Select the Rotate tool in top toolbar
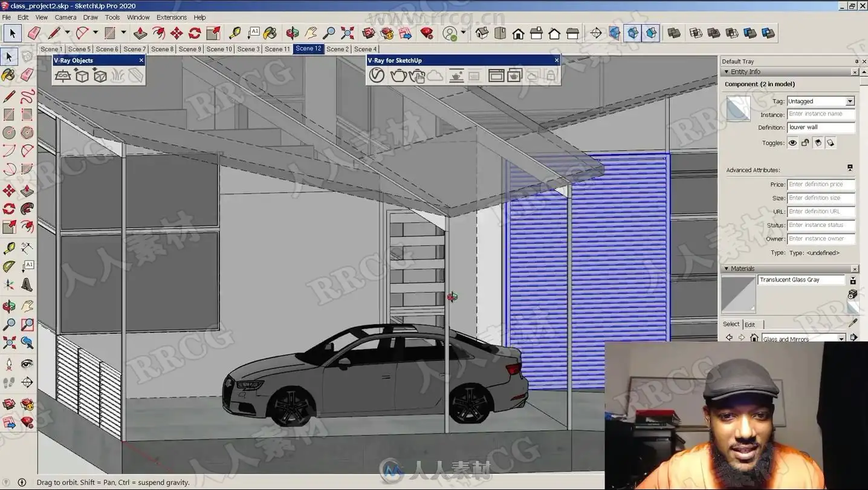The width and height of the screenshot is (868, 490). click(x=195, y=33)
